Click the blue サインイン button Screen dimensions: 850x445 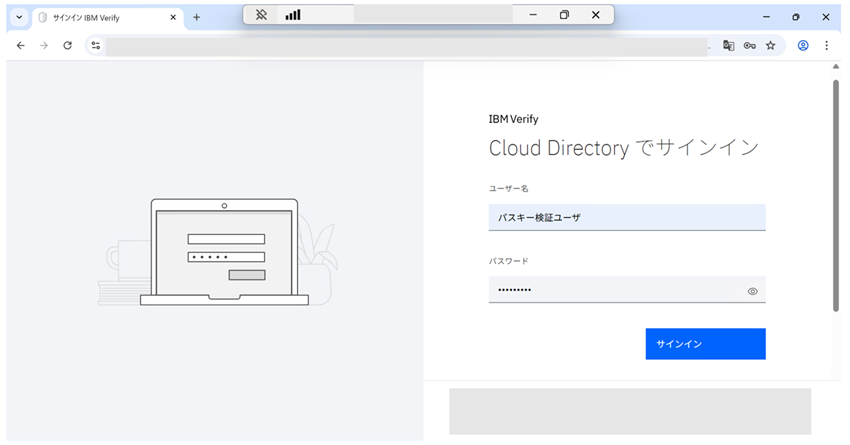coord(705,344)
